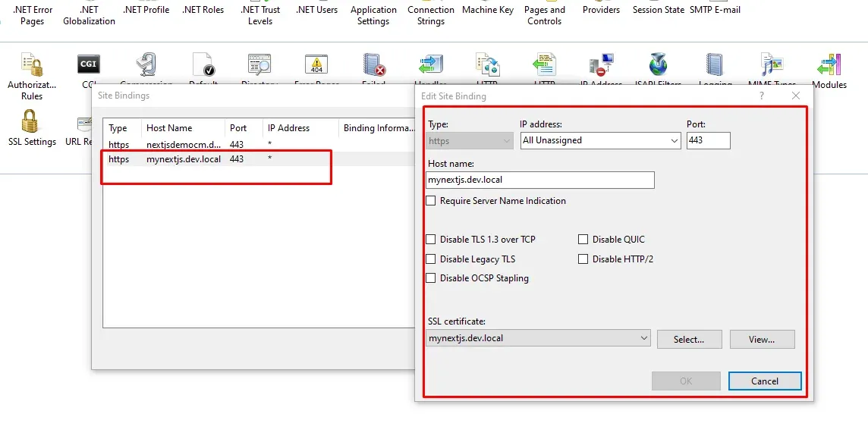Open the ISAPI Filters icon
This screenshot has width=868, height=439.
tap(658, 64)
